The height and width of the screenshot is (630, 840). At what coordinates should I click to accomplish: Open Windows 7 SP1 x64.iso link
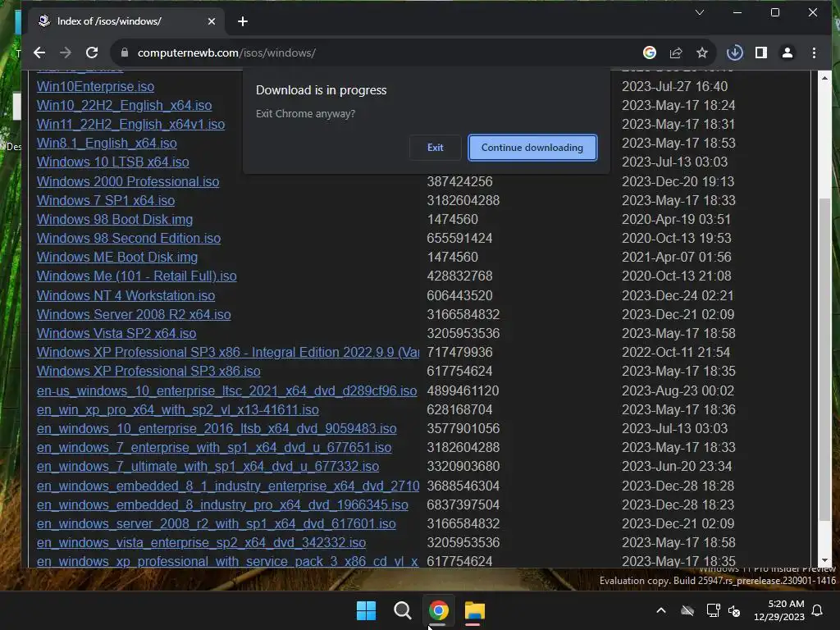pyautogui.click(x=106, y=200)
